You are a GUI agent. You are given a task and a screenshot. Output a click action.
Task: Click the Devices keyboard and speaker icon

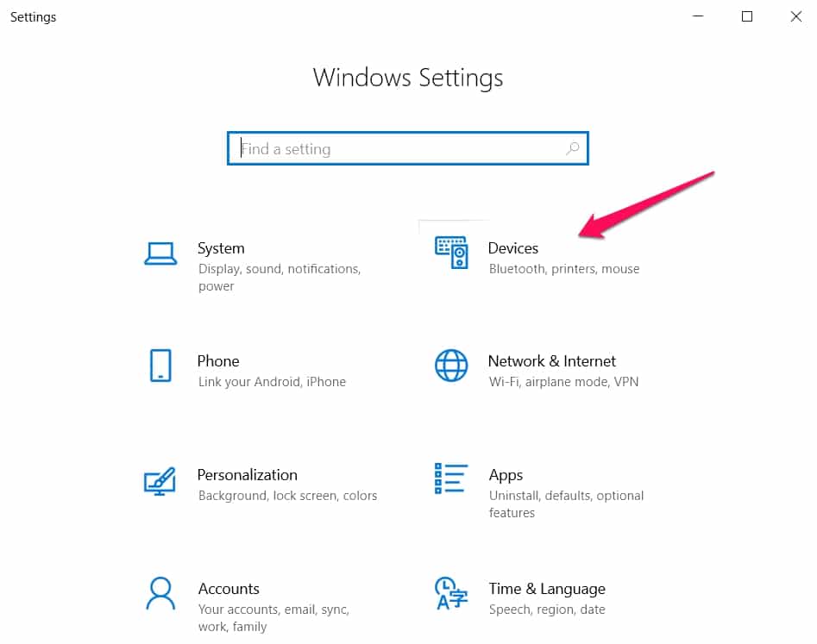coord(451,253)
